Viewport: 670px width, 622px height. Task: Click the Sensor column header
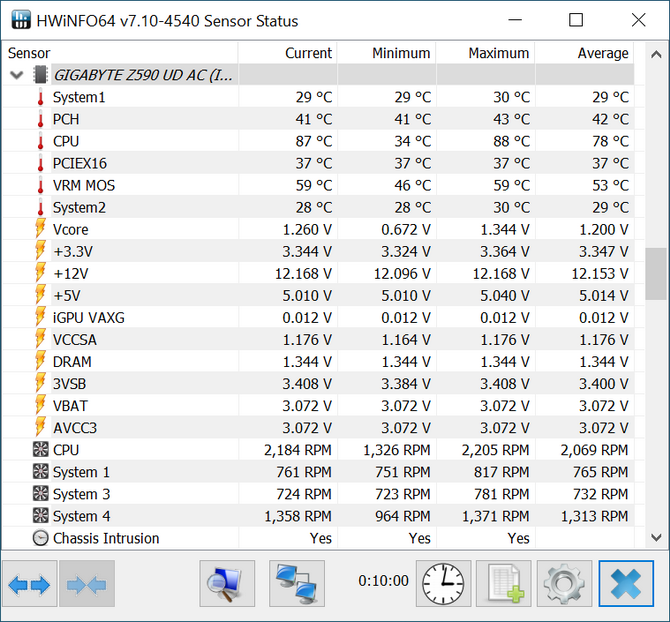point(120,53)
